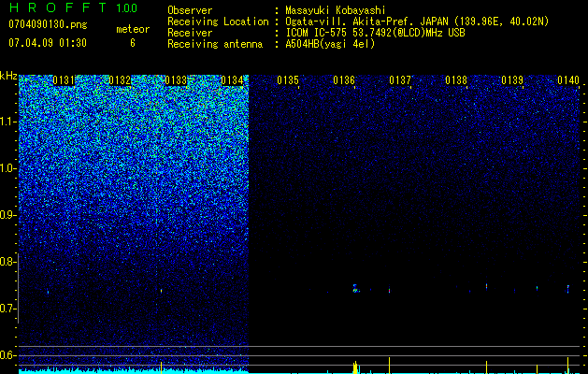Click the 0139 time marker
Screen dimensions: 588x374
click(512, 80)
